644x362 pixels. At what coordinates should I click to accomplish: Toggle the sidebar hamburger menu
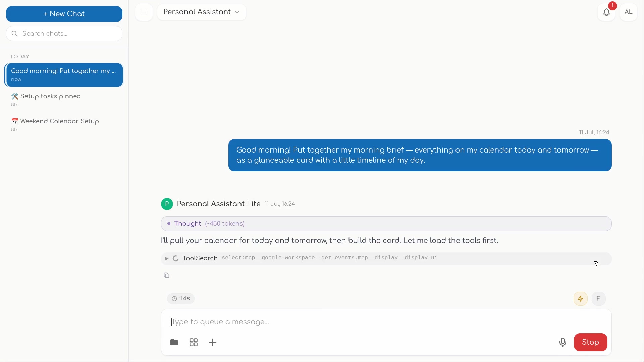[144, 12]
